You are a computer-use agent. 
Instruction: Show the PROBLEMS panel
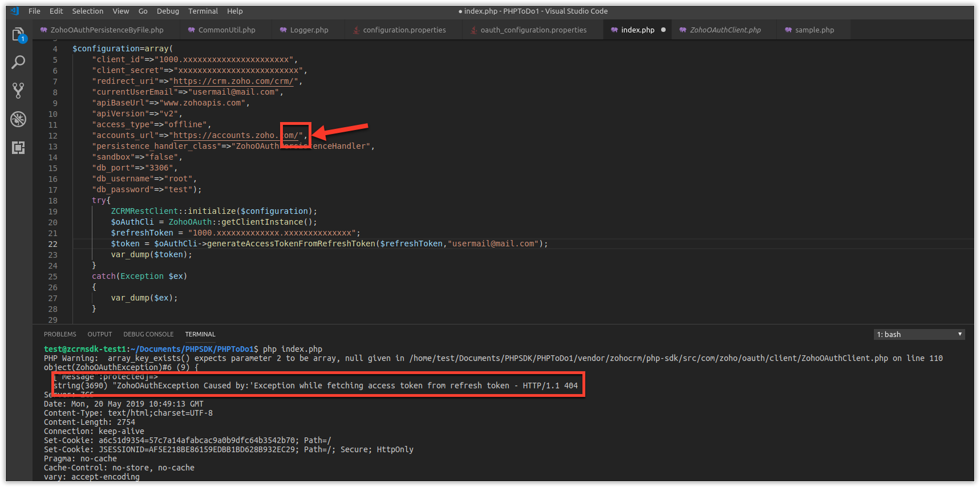[60, 334]
